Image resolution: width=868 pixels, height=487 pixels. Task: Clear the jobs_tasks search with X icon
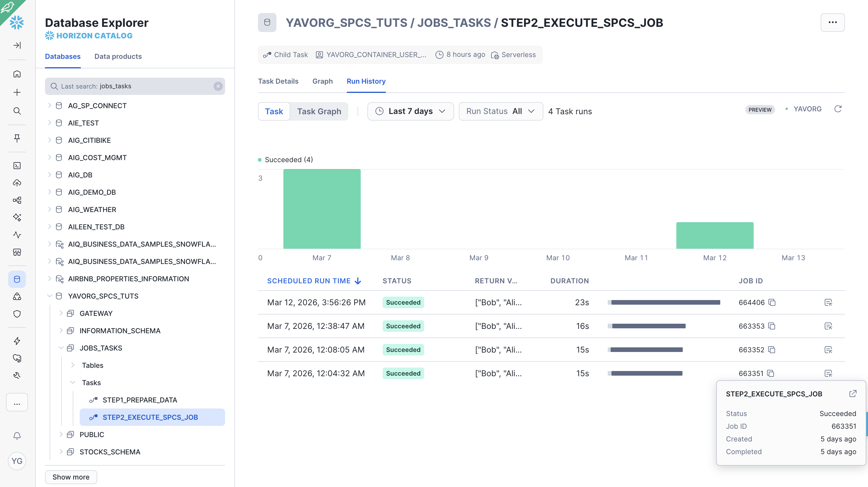click(218, 86)
